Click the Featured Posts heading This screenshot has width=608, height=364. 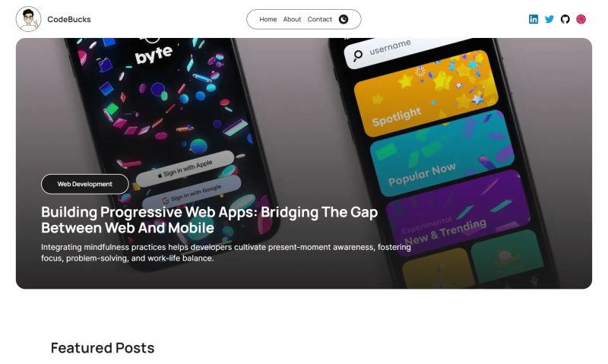(103, 348)
